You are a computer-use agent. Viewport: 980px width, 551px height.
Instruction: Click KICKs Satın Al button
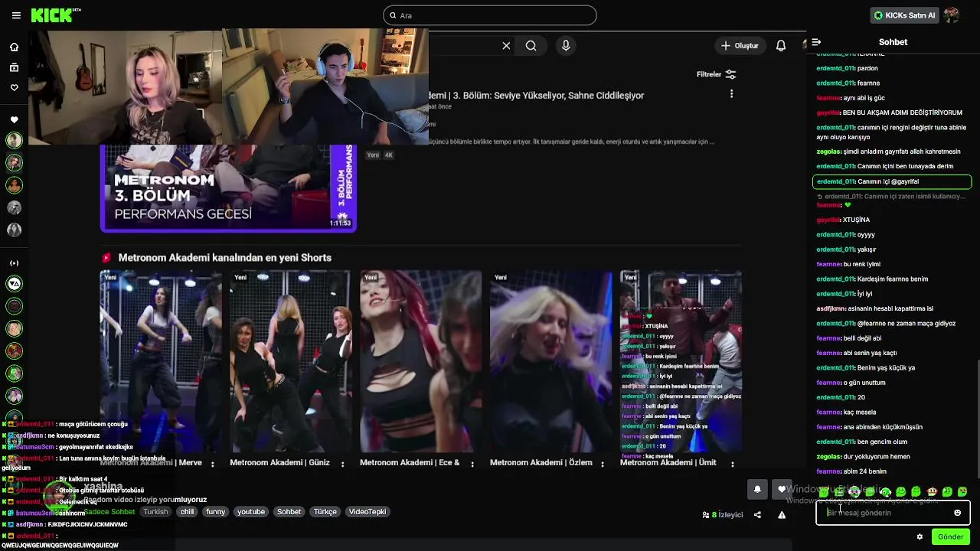(904, 15)
